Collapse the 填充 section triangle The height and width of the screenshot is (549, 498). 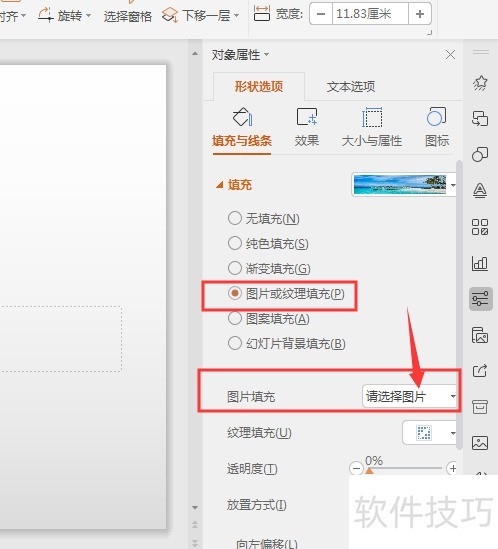[x=220, y=185]
